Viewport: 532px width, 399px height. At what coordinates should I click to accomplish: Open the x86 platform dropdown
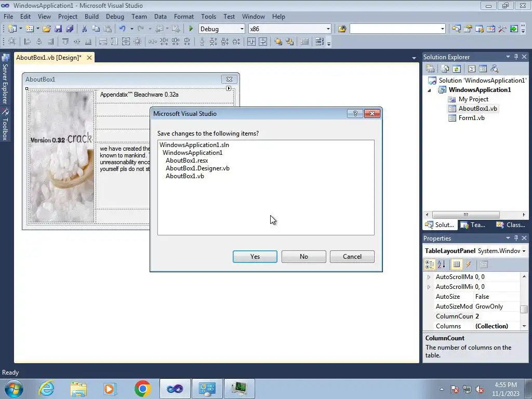click(x=328, y=29)
